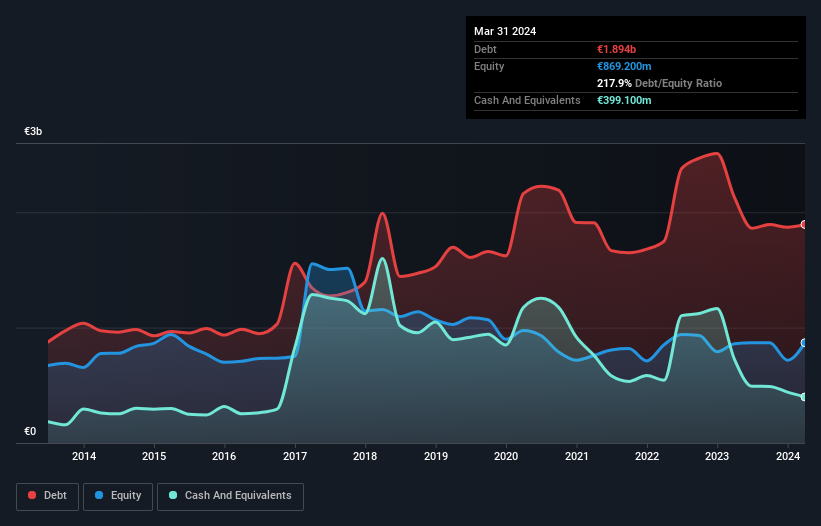Toggle the Debt series in the legend
Viewport: 821px width, 526px height.
(x=48, y=496)
